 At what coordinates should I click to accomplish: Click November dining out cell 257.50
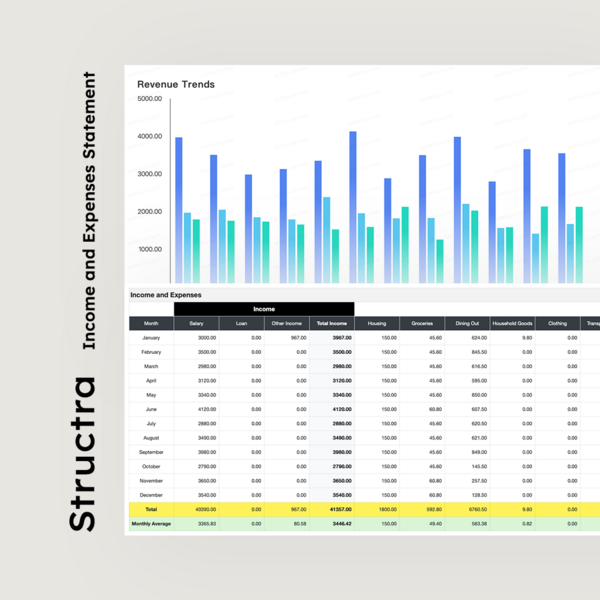pos(467,481)
